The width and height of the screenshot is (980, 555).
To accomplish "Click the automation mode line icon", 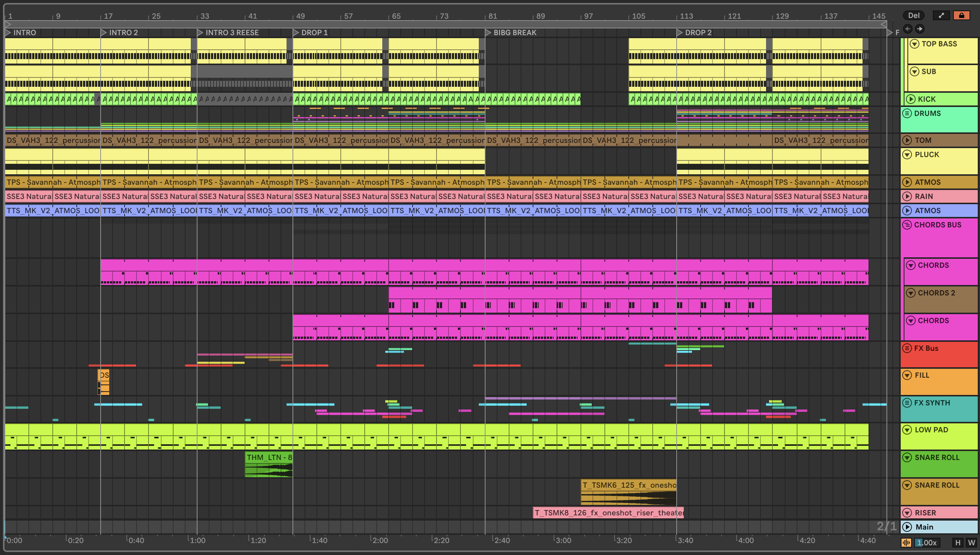I will [941, 15].
